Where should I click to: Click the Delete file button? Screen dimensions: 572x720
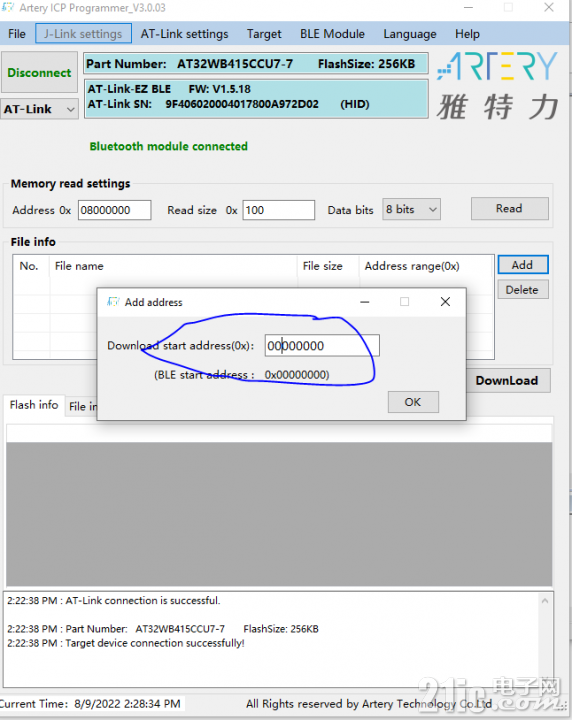pyautogui.click(x=523, y=290)
